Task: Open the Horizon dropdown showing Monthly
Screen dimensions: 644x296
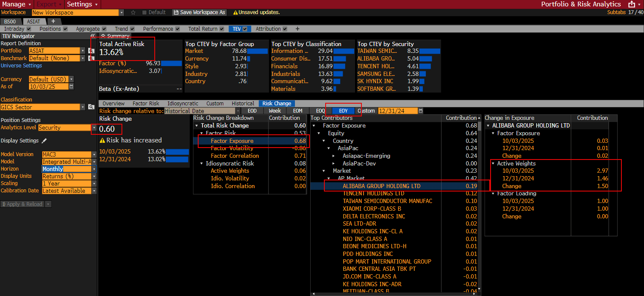Action: pos(94,169)
